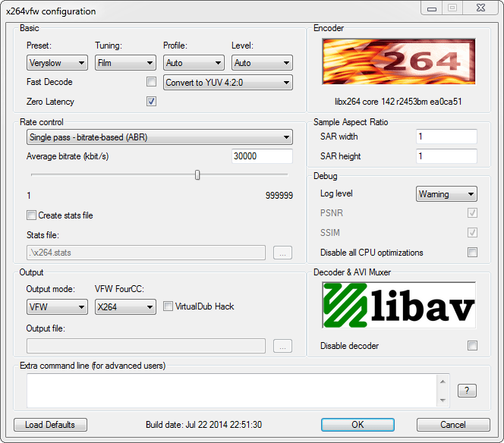504x443 pixels.
Task: Enable the Fast Decode checkbox
Action: pyautogui.click(x=151, y=82)
